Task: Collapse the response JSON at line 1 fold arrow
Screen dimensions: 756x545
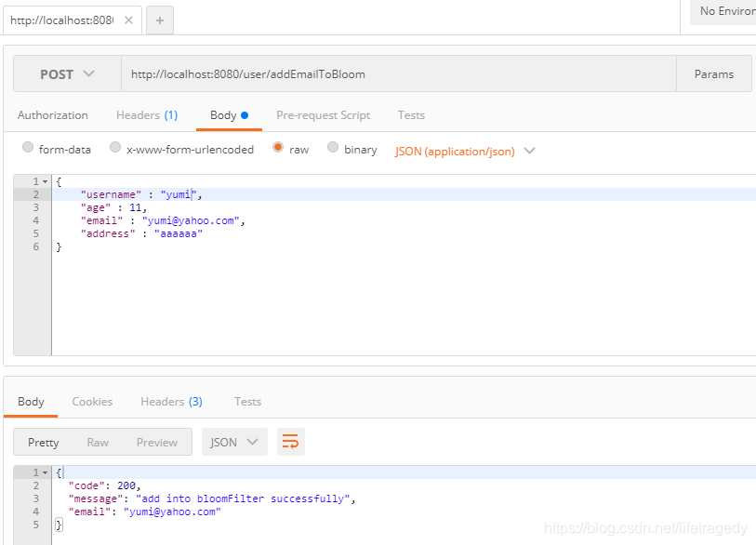Action: tap(45, 472)
